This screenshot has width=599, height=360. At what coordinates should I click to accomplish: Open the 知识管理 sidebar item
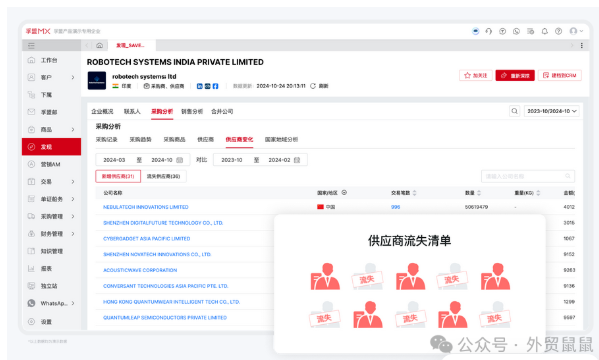coord(51,251)
